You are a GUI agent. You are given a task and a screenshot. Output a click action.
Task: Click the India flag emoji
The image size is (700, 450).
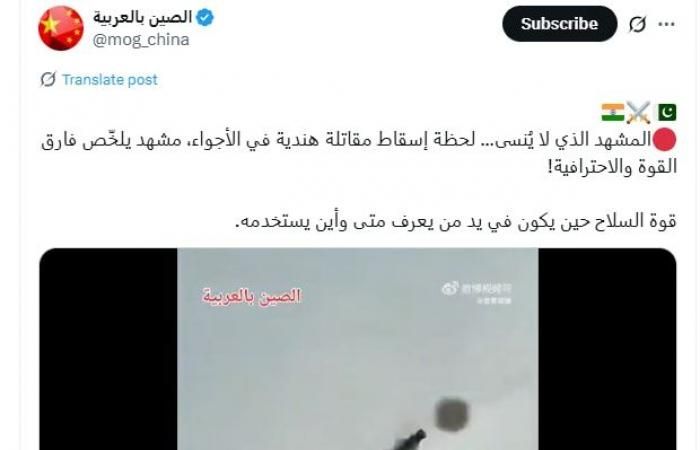tap(612, 112)
